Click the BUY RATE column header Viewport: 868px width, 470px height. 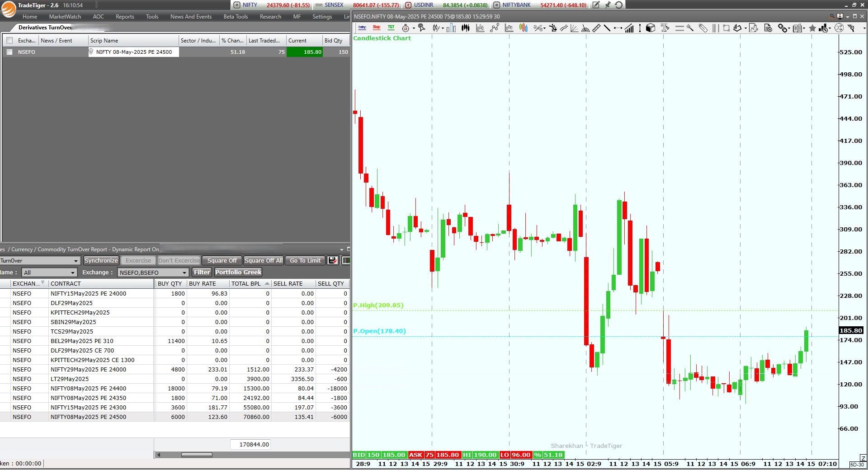[x=208, y=283]
